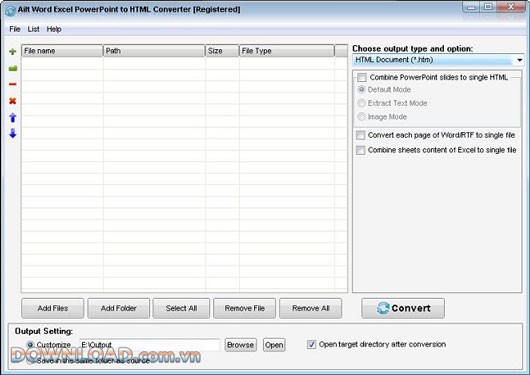The image size is (530, 375).
Task: Sort by the Size column header
Action: point(222,51)
